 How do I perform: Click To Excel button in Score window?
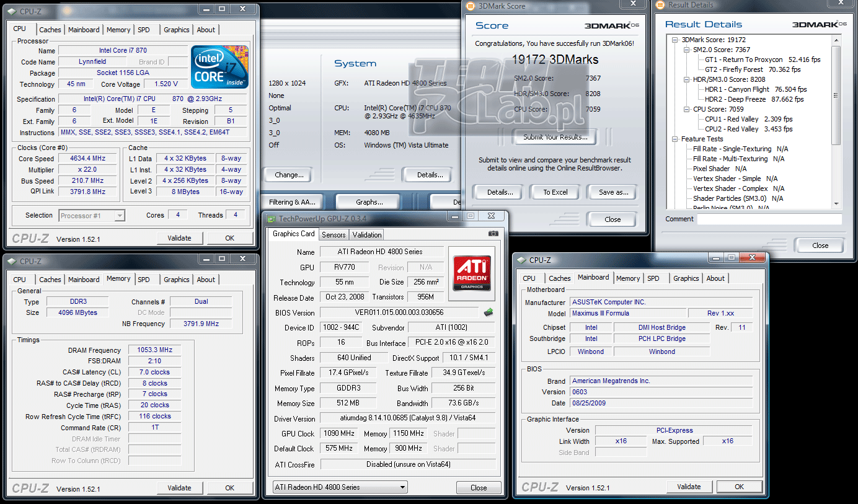[x=555, y=192]
